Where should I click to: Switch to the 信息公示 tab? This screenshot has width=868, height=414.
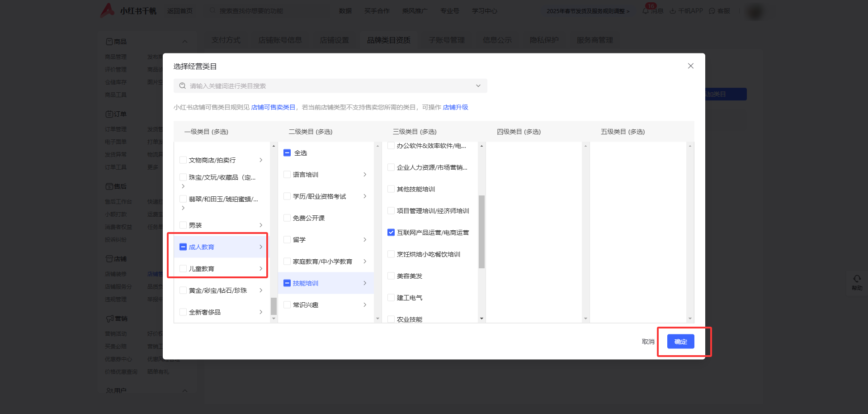pos(497,40)
